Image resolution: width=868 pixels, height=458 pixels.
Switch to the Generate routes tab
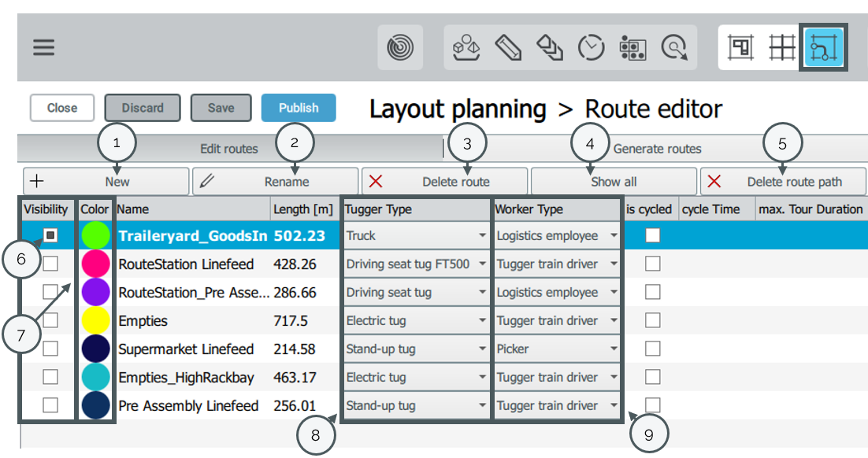[x=657, y=149]
